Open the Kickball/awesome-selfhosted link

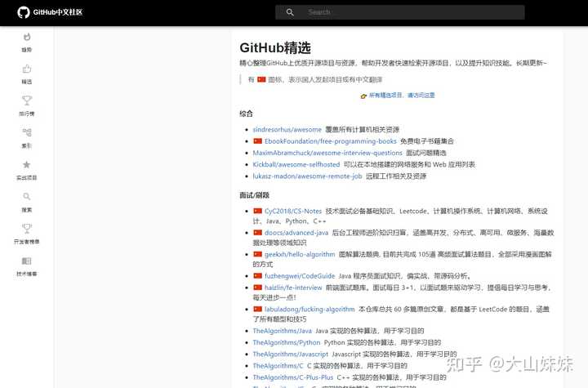pyautogui.click(x=296, y=164)
